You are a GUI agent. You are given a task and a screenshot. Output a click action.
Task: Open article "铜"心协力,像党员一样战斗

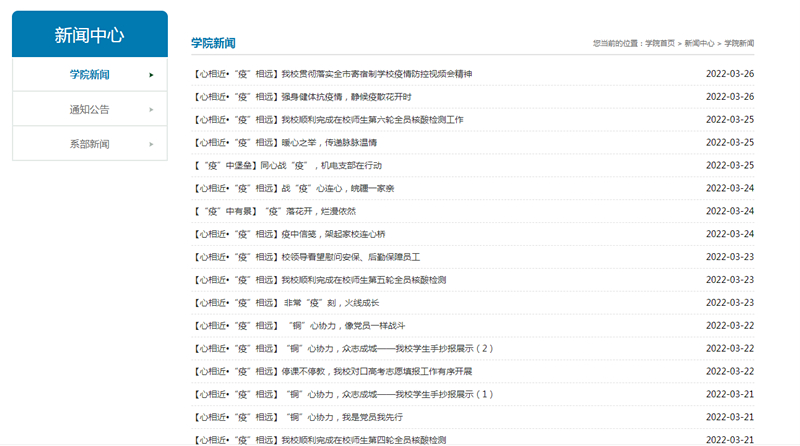click(298, 326)
